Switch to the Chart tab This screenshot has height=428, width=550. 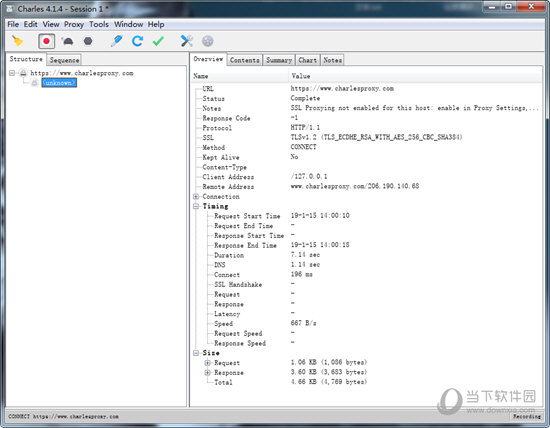click(x=308, y=60)
